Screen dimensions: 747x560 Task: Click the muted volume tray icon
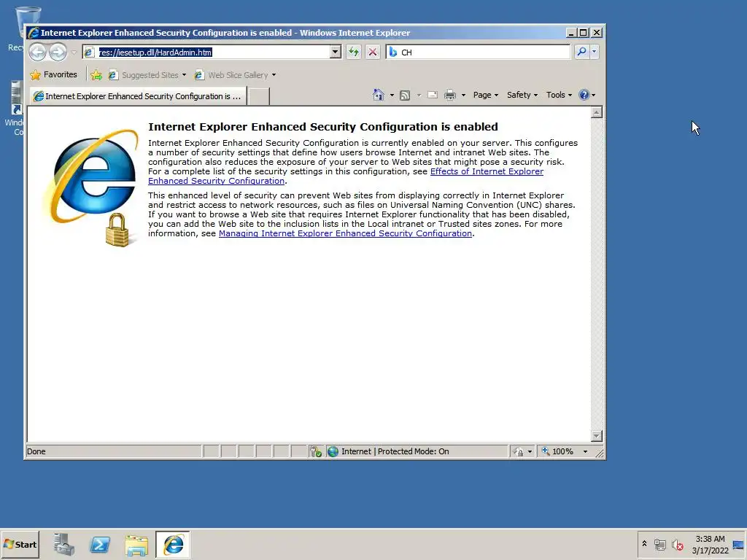(678, 544)
